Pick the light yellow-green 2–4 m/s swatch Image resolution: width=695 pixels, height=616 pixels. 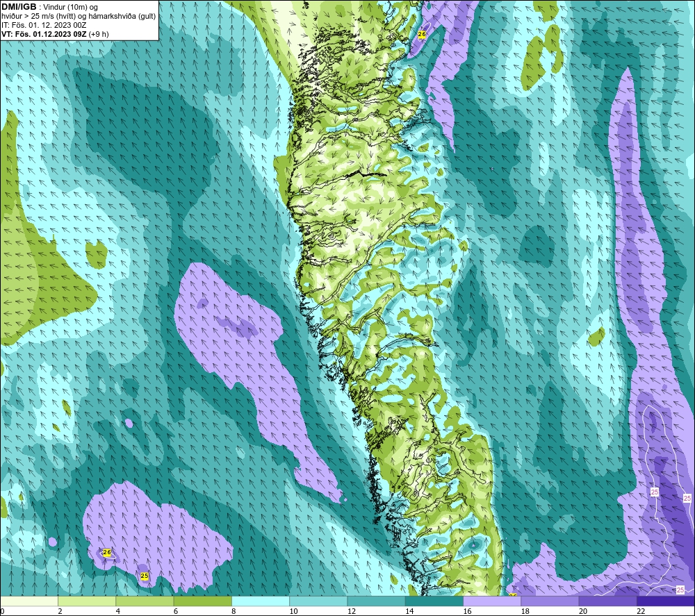click(87, 601)
